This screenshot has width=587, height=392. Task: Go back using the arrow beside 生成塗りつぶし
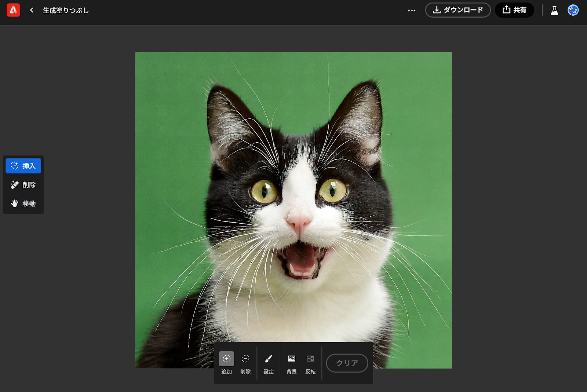[x=32, y=10]
